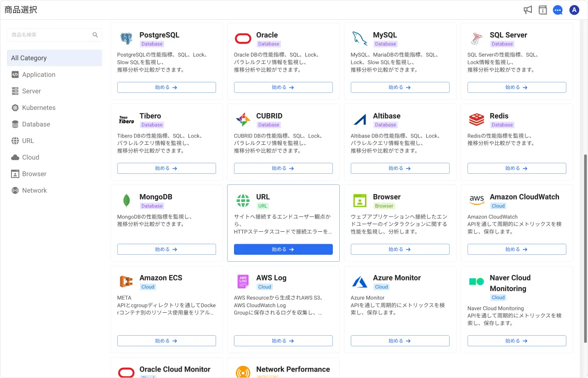Click the CUBRID colorful logo
Screen dimensions: 588x378
click(243, 120)
